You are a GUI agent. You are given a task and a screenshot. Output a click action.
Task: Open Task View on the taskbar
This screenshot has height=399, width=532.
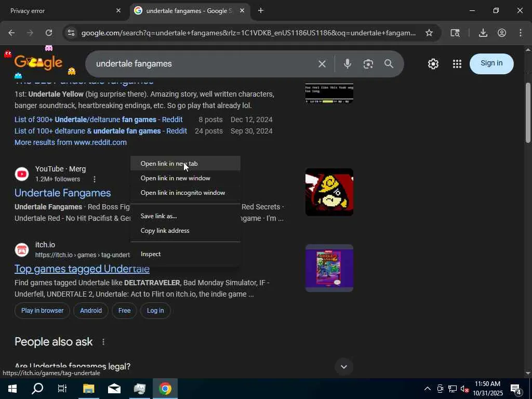click(x=62, y=389)
